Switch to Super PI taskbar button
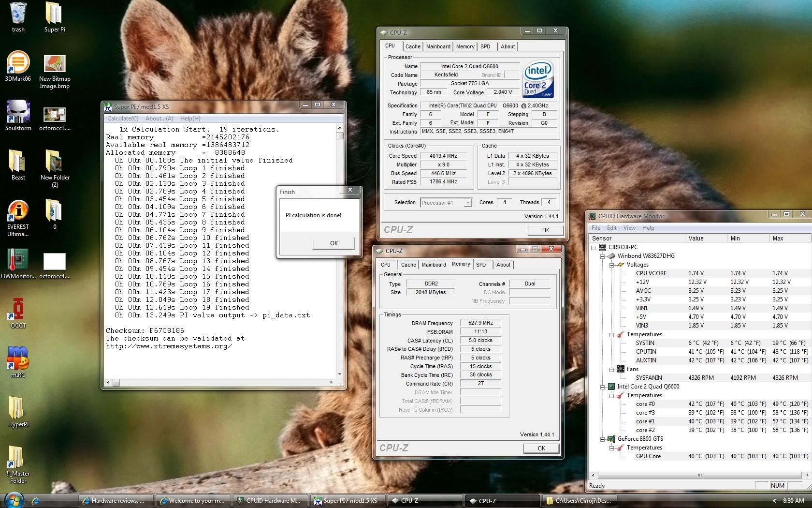The height and width of the screenshot is (508, 812). pyautogui.click(x=348, y=501)
